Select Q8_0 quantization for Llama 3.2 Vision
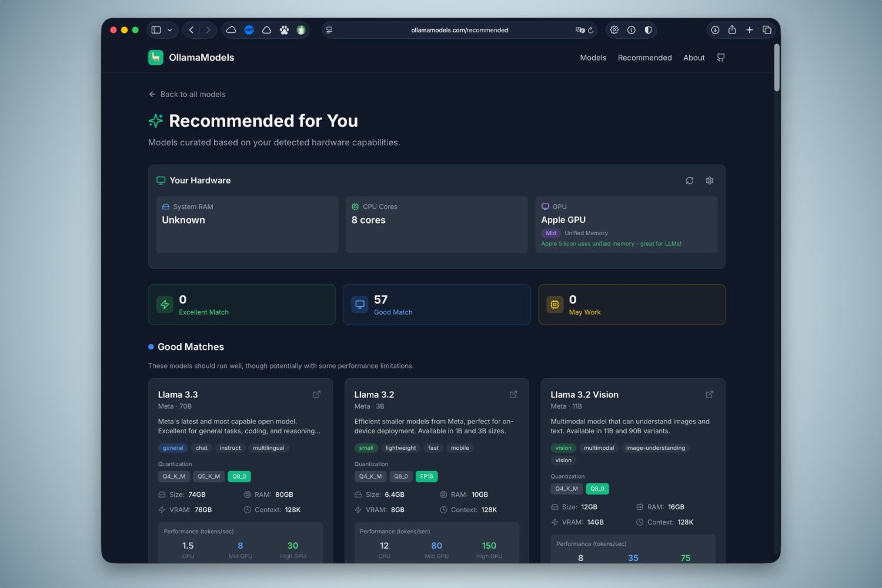The height and width of the screenshot is (588, 882). click(x=597, y=489)
